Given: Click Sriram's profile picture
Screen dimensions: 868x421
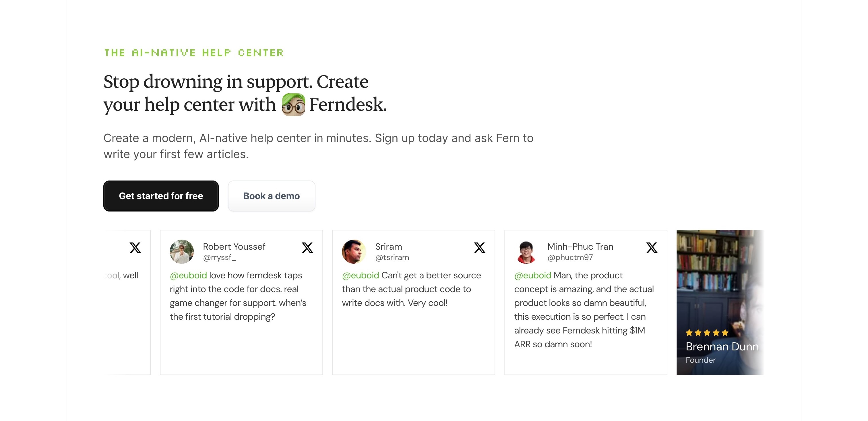Looking at the screenshot, I should (354, 251).
